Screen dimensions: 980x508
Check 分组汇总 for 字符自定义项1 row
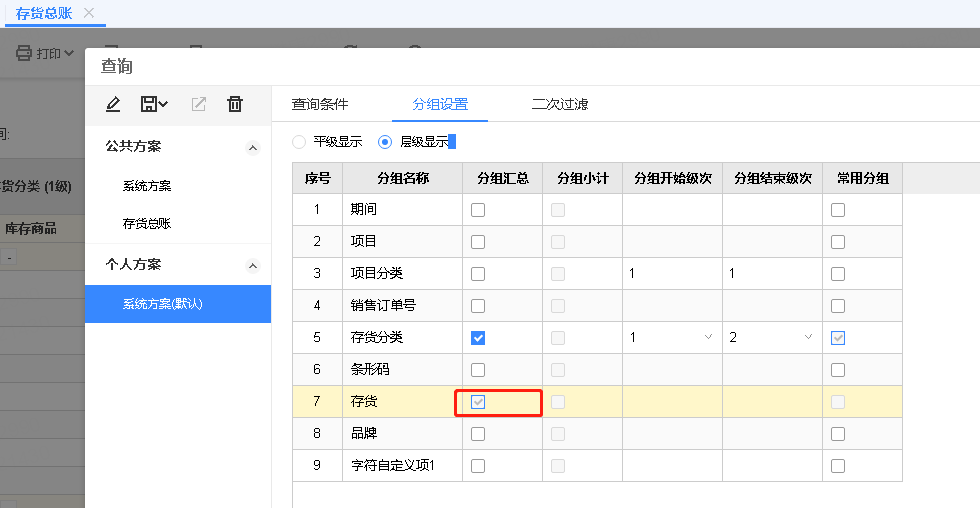[478, 466]
